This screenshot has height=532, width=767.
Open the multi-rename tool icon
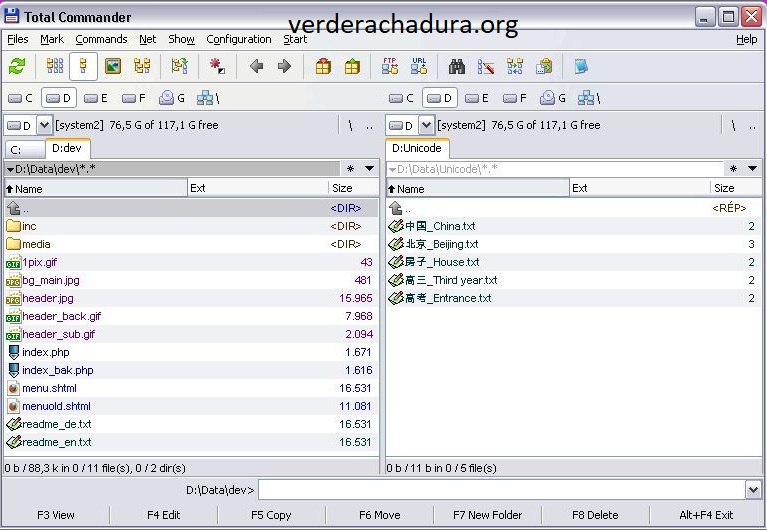486,66
